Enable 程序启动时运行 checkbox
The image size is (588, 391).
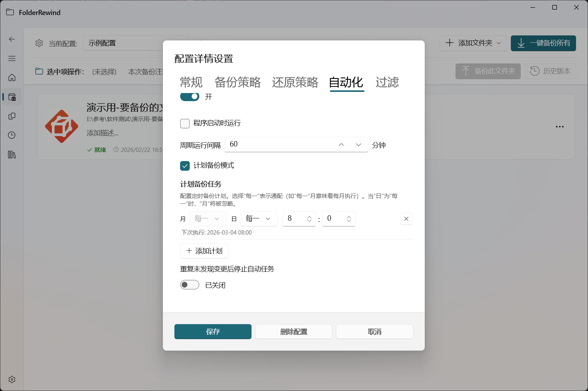[185, 123]
